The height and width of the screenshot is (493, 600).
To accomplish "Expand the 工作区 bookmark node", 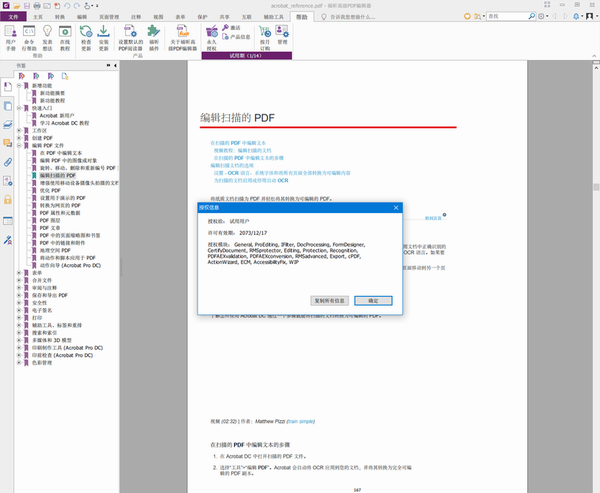I will 19,131.
